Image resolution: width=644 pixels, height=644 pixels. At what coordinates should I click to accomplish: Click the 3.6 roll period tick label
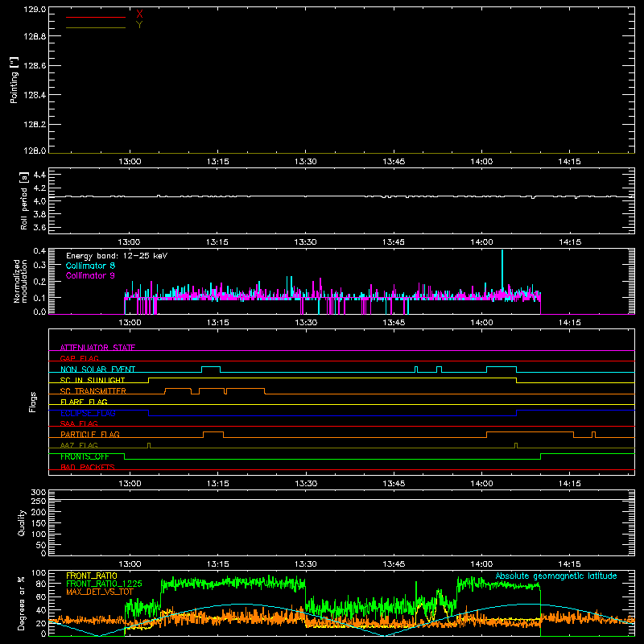point(39,228)
